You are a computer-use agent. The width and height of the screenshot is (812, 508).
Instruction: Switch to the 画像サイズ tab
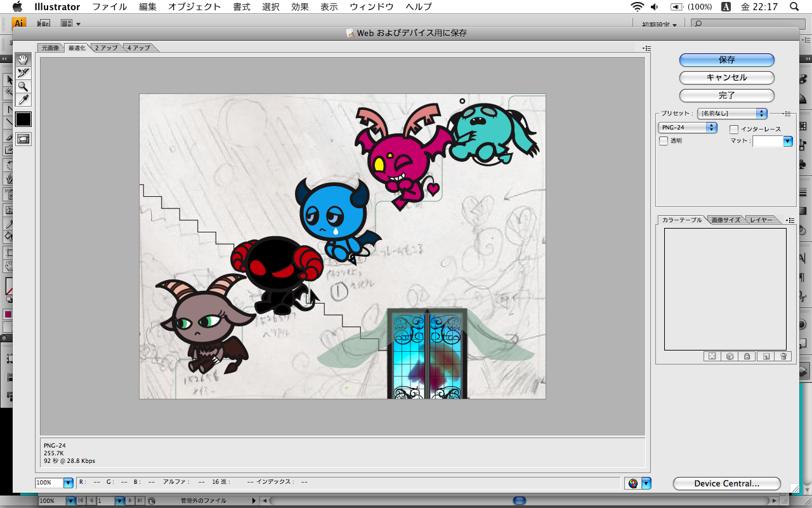[x=725, y=220]
